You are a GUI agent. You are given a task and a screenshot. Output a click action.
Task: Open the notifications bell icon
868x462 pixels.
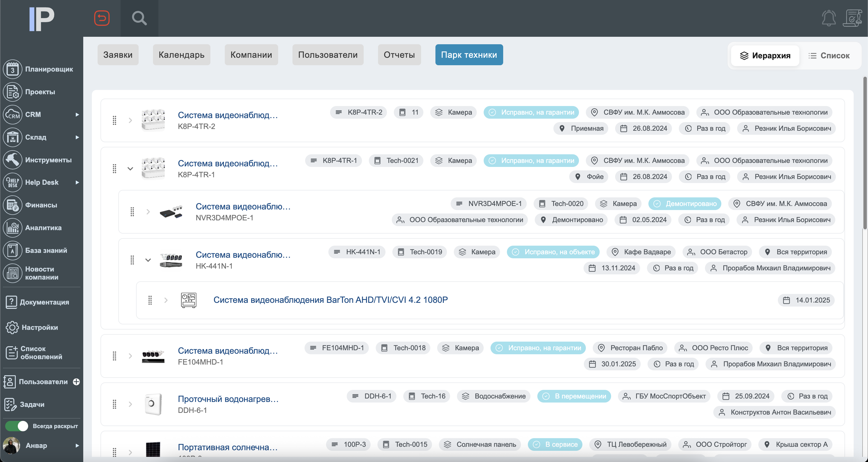point(829,18)
